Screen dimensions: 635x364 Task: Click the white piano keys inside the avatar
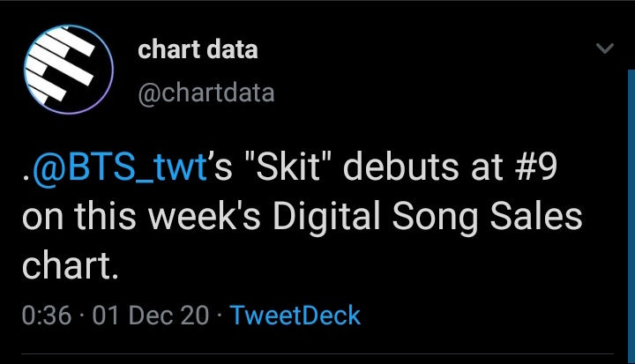click(55, 63)
